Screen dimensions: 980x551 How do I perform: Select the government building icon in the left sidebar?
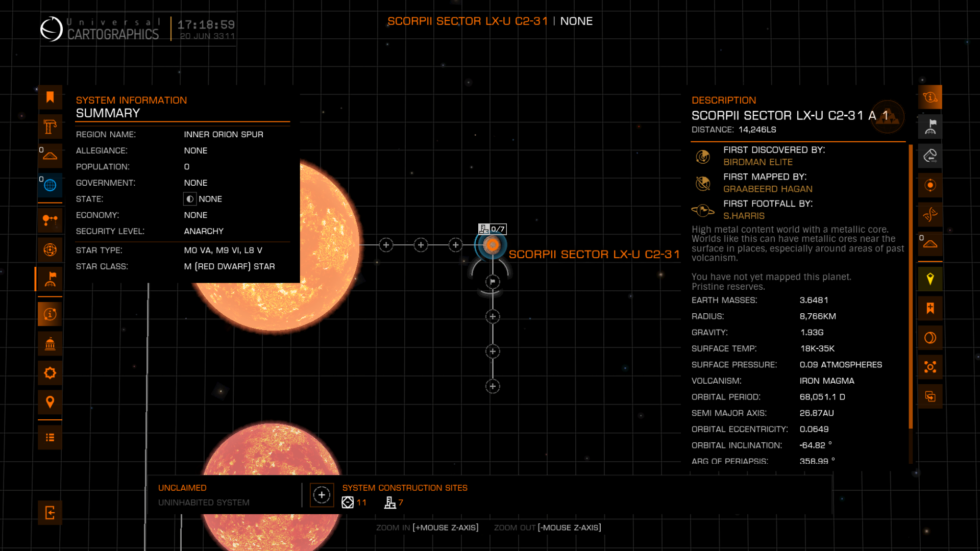[50, 343]
